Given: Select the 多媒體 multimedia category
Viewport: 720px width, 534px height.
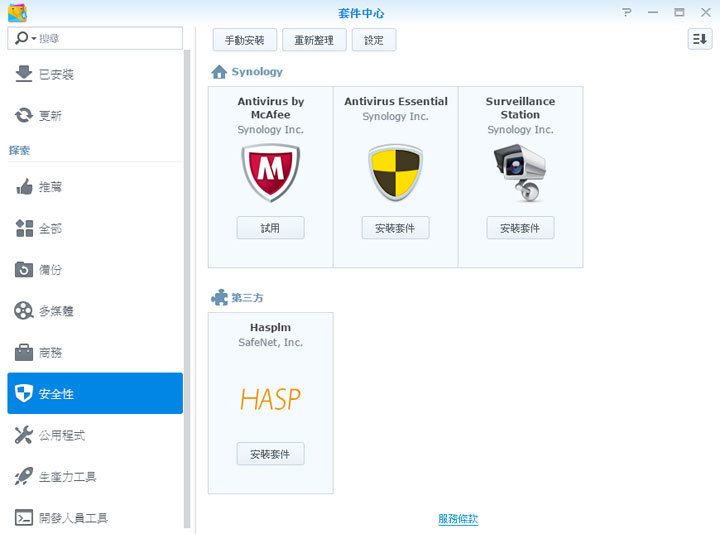Looking at the screenshot, I should point(95,311).
